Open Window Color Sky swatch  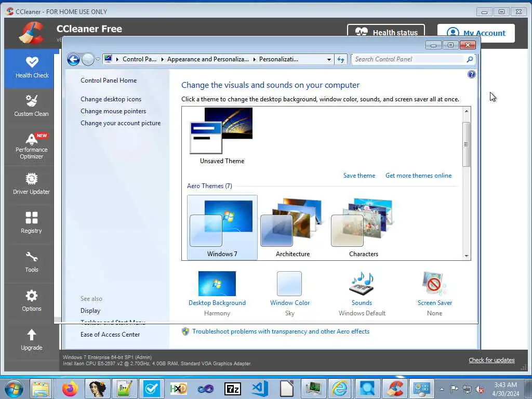[x=289, y=284]
